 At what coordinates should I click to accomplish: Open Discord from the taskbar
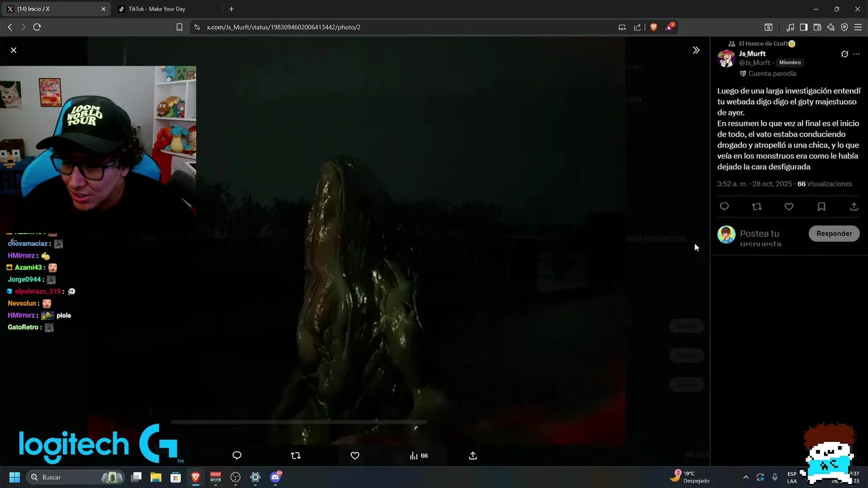275,477
